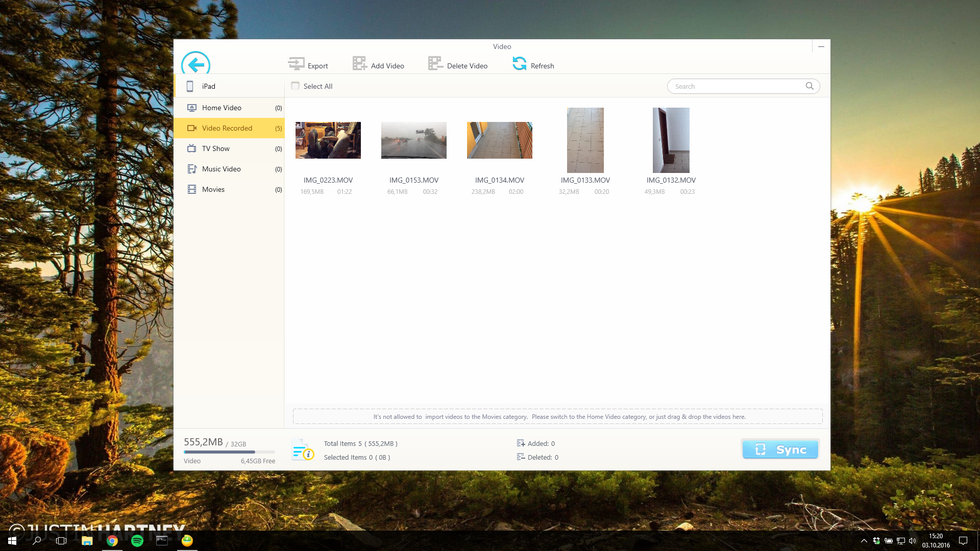Click the Add Video icon
This screenshot has width=980, height=551.
(359, 64)
